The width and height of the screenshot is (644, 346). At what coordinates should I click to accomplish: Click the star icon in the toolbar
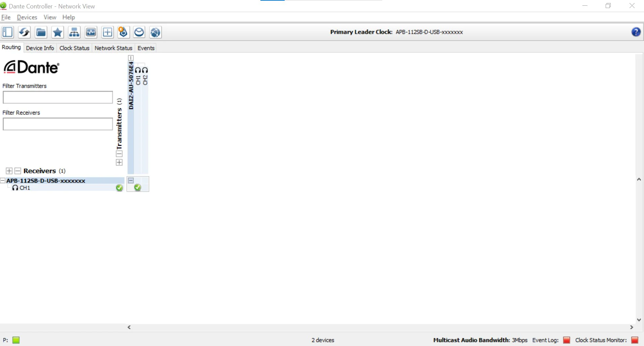click(58, 32)
